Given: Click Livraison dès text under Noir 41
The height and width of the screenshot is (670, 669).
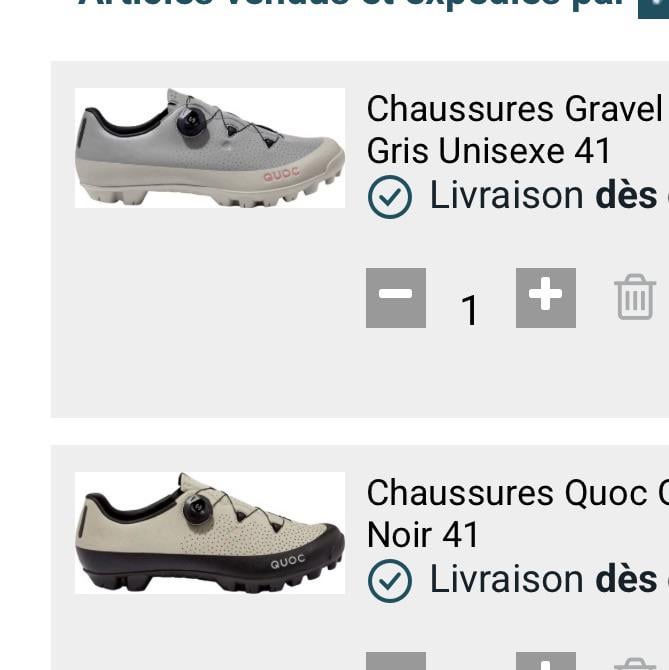Looking at the screenshot, I should [543, 580].
